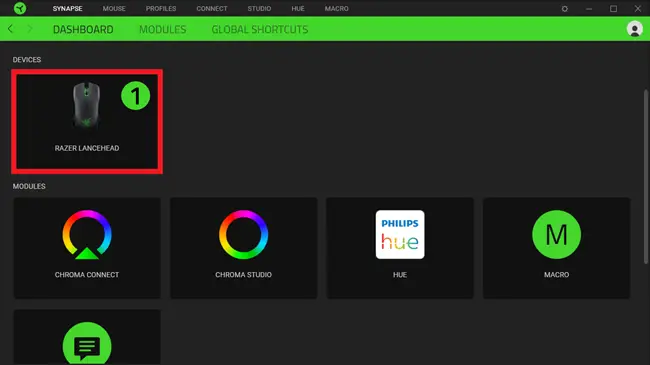This screenshot has width=650, height=365.
Task: Open the Synapse top menu
Action: tap(67, 9)
